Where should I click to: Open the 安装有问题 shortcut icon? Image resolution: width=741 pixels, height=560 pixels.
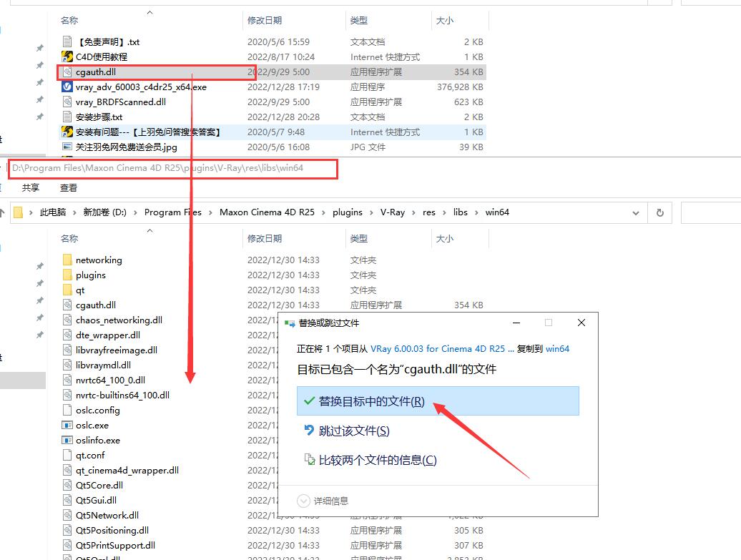(67, 132)
